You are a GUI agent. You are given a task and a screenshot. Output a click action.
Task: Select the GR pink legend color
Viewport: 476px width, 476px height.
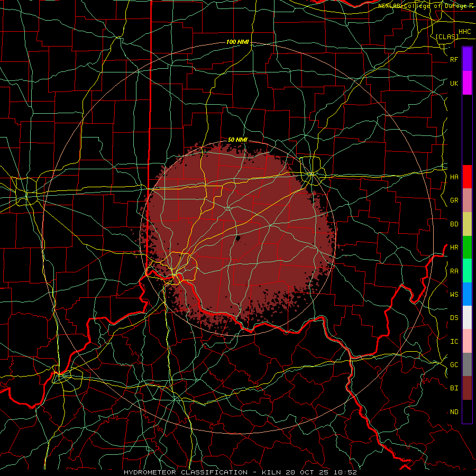pos(467,200)
